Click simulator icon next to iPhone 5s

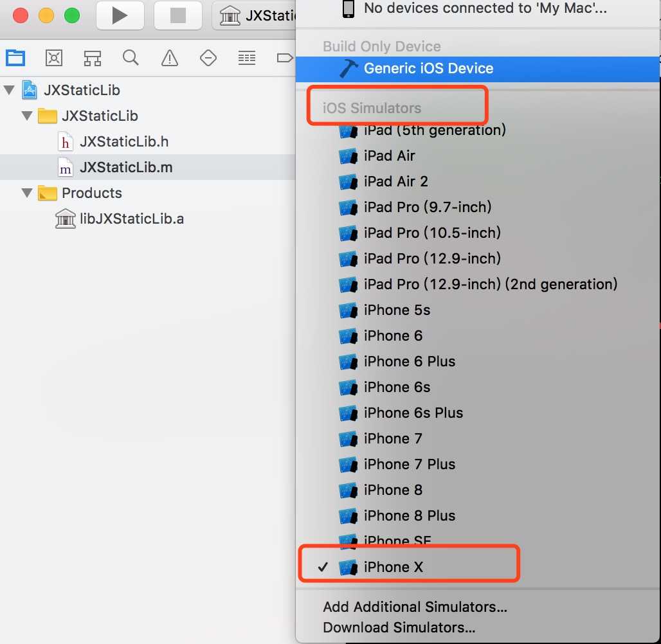[x=349, y=310]
